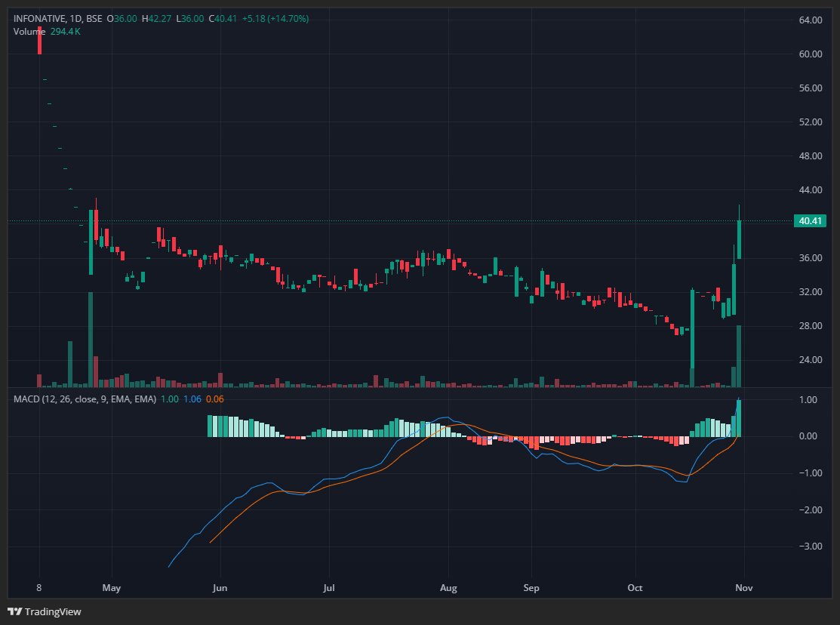Click the volume value 294.4K
Viewport: 840px width, 625px height.
(x=66, y=32)
